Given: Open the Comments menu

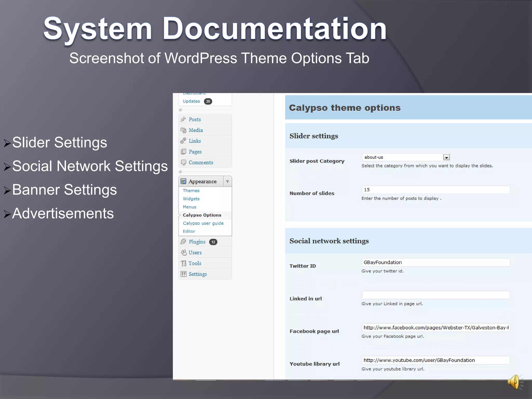Looking at the screenshot, I should [205, 162].
